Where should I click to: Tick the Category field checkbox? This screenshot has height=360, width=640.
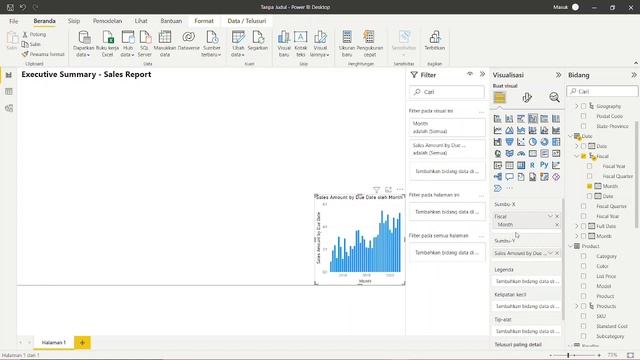click(584, 256)
